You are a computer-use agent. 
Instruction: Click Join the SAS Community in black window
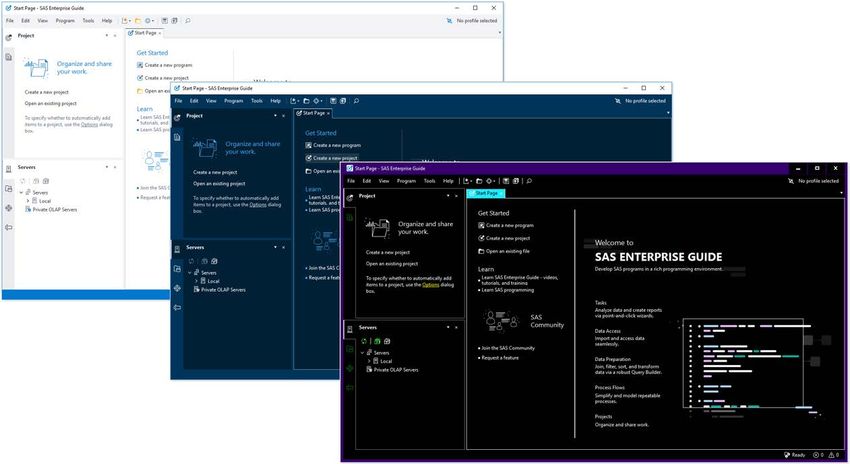click(x=508, y=348)
